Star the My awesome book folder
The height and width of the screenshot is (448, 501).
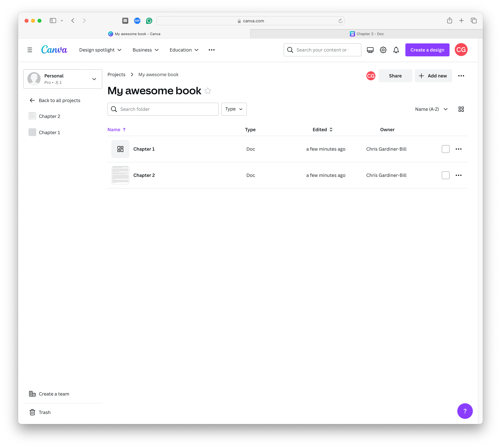click(x=208, y=91)
